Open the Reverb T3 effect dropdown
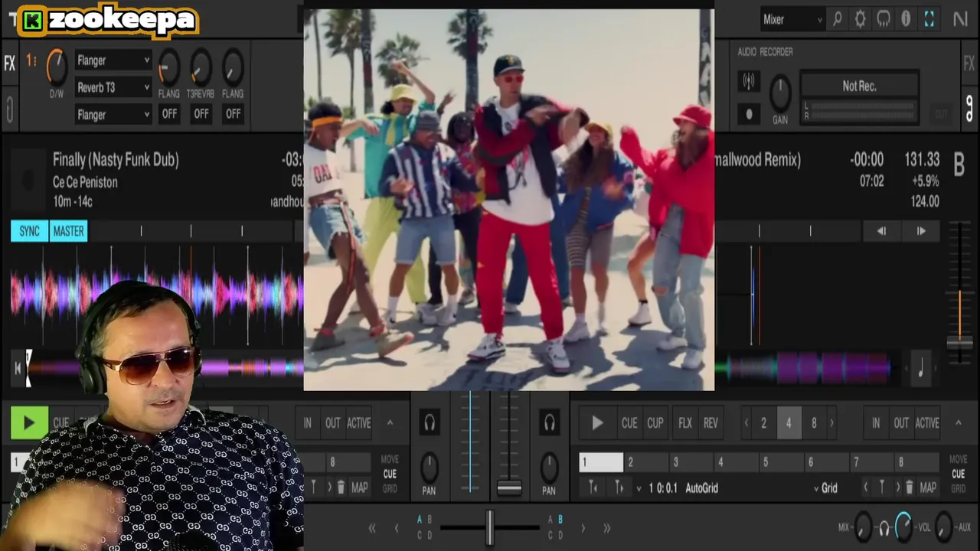The width and height of the screenshot is (980, 551). (x=113, y=88)
